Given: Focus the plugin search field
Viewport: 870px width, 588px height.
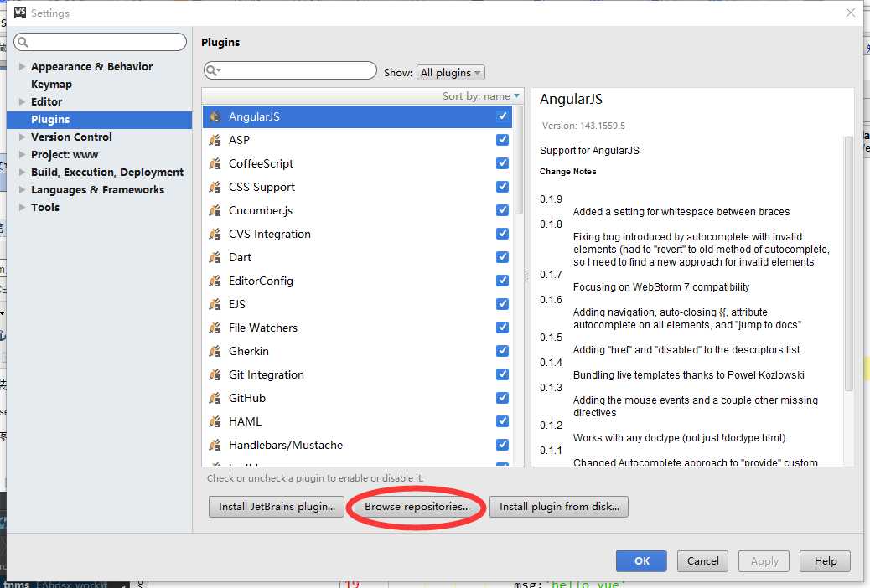Looking at the screenshot, I should click(290, 70).
